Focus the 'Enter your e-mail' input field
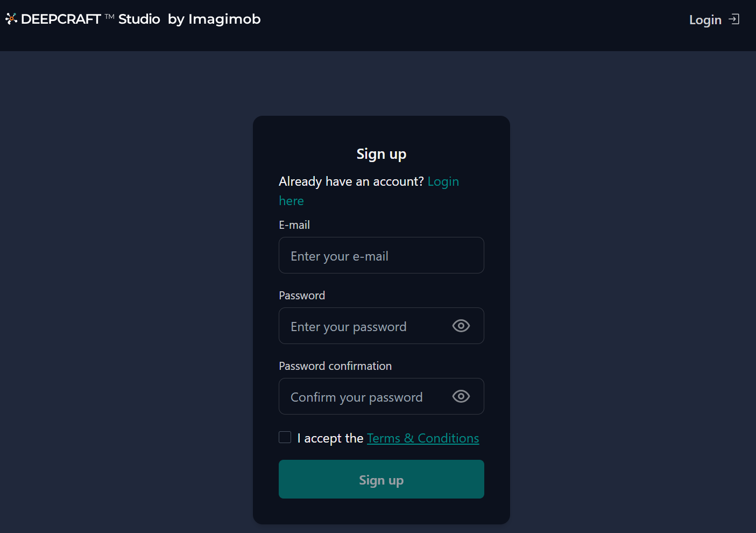The image size is (756, 533). (381, 255)
